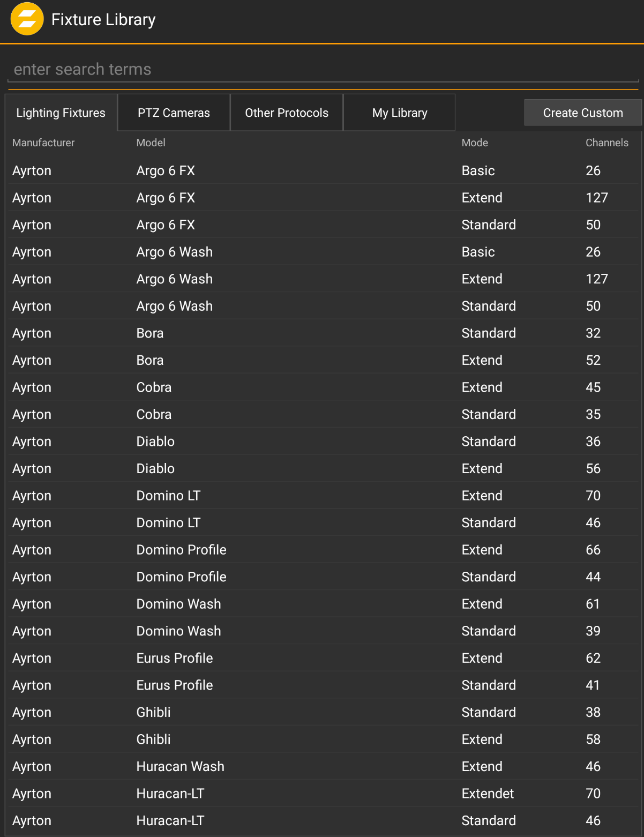This screenshot has width=644, height=837.
Task: Sort by the Manufacturer column header
Action: click(x=43, y=143)
